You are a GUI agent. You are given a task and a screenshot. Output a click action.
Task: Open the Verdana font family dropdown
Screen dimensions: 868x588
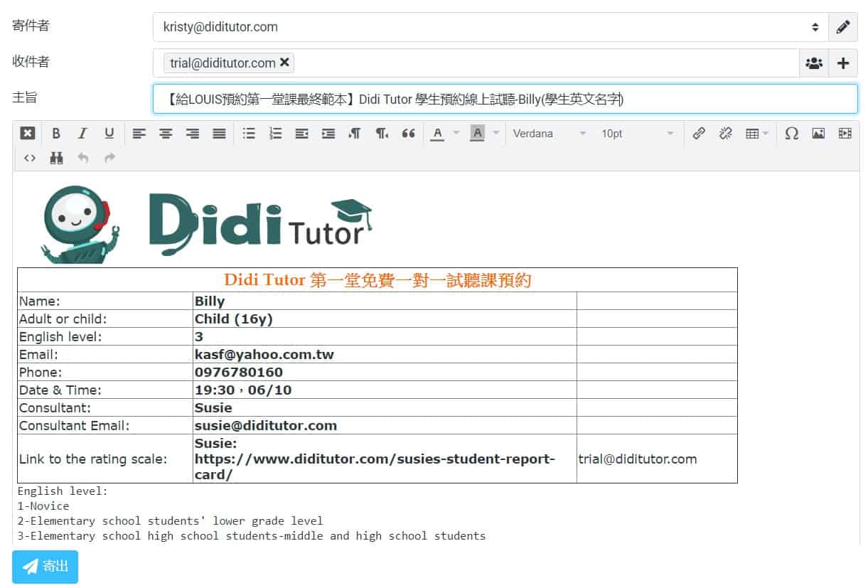tap(550, 133)
